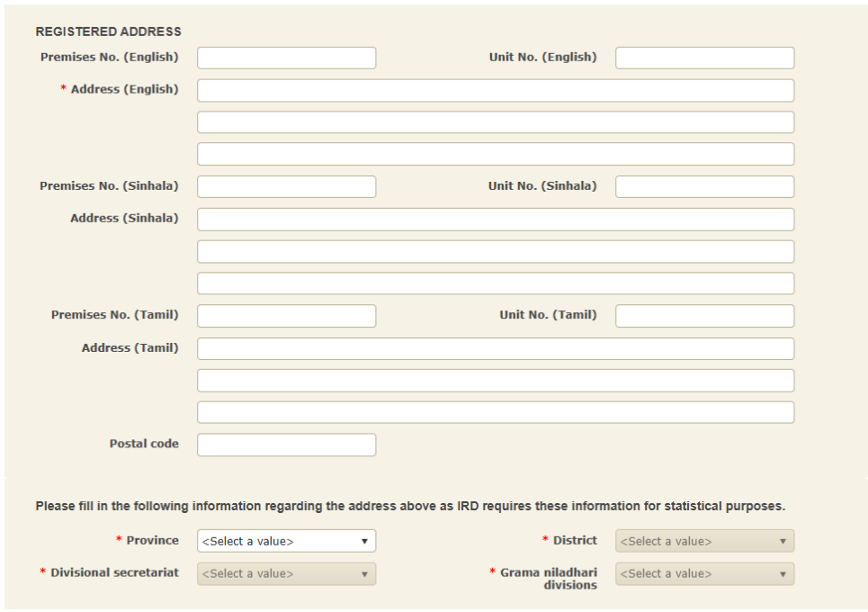Click the Postal code input field

click(x=286, y=445)
